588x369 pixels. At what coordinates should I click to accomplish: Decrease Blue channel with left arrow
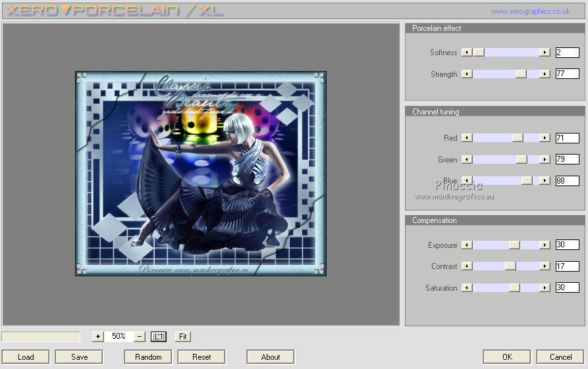(x=467, y=181)
